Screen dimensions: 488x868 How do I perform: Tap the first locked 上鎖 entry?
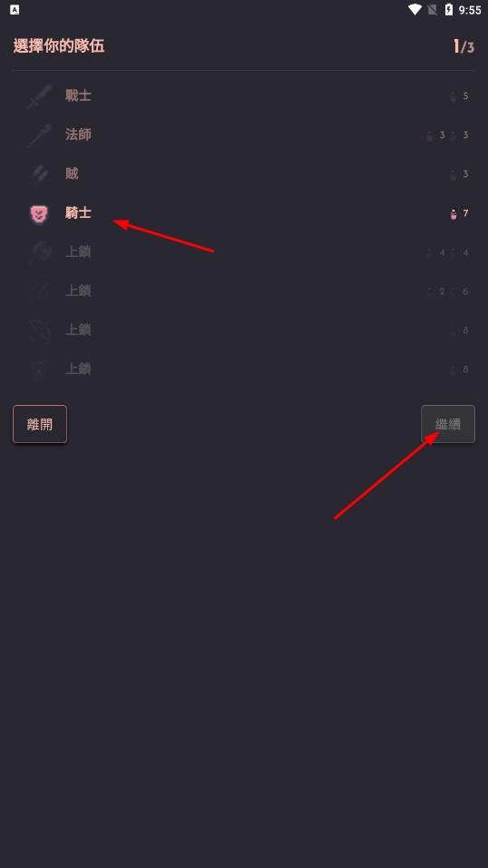click(244, 252)
